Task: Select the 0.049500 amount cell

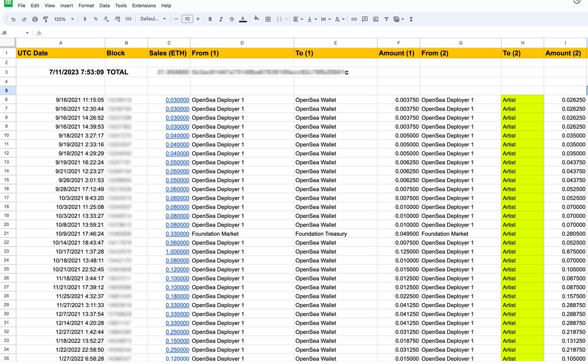Action: click(398, 234)
